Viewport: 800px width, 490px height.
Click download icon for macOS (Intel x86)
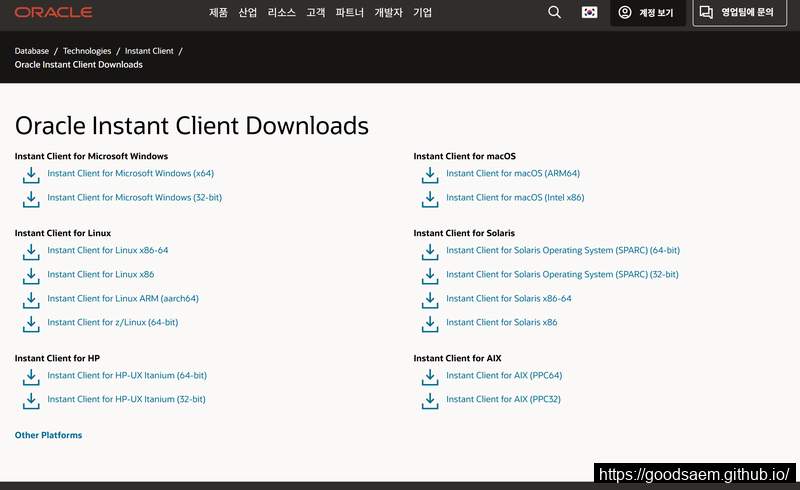click(x=430, y=199)
